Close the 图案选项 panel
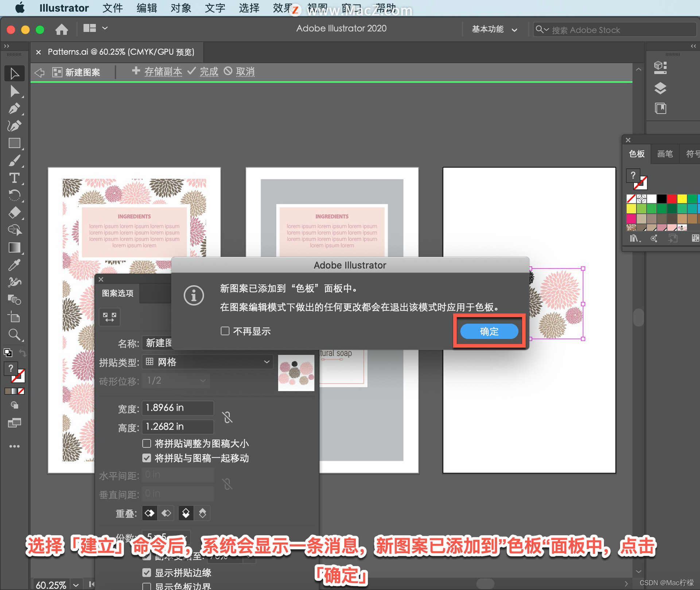700x590 pixels. click(x=101, y=279)
